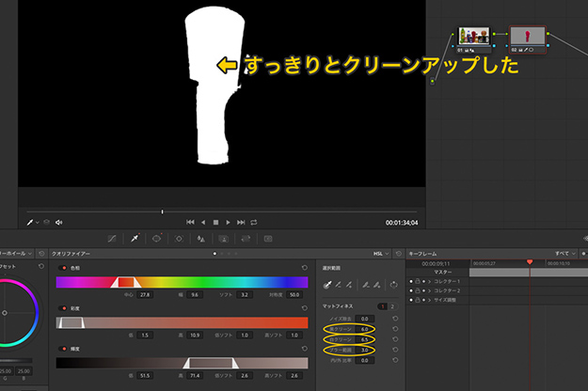Reset the 黒クリーン value
This screenshot has height=391, width=588.
[x=396, y=330]
